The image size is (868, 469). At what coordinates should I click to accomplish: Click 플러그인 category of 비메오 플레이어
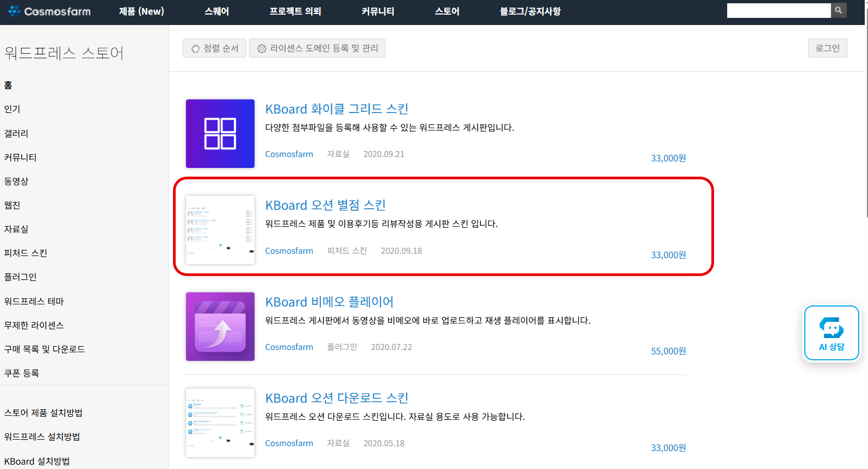(342, 347)
